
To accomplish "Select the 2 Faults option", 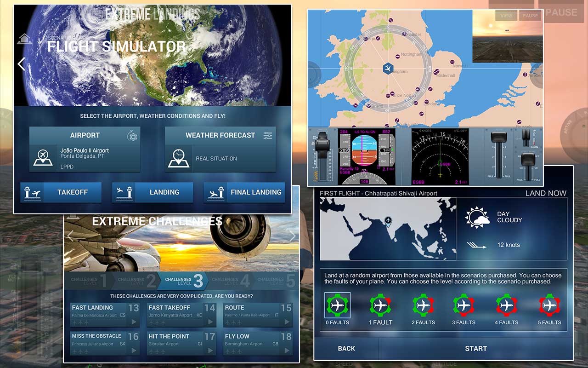I will (x=423, y=309).
